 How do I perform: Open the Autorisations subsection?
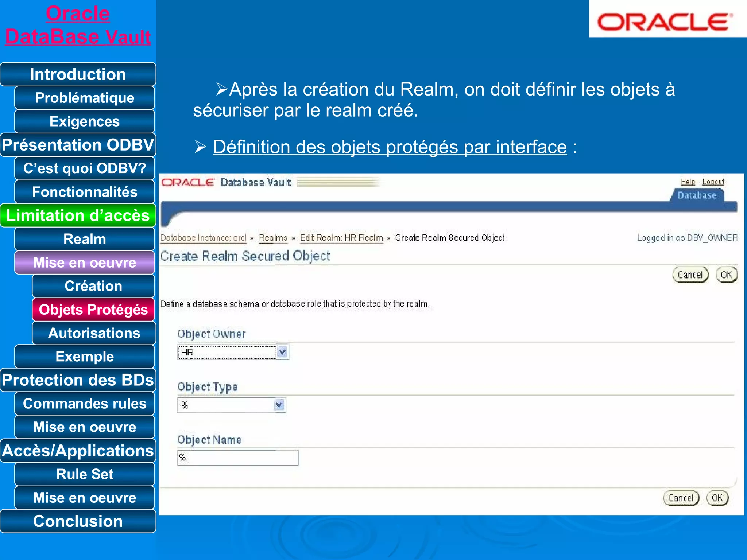click(94, 333)
